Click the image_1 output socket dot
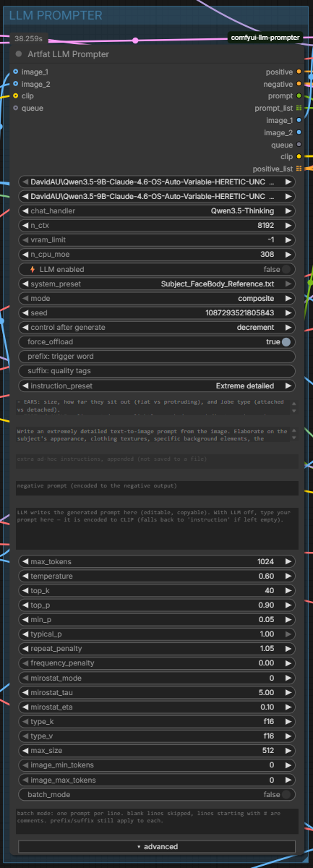Viewport: 313px width, 868px height. (x=299, y=120)
